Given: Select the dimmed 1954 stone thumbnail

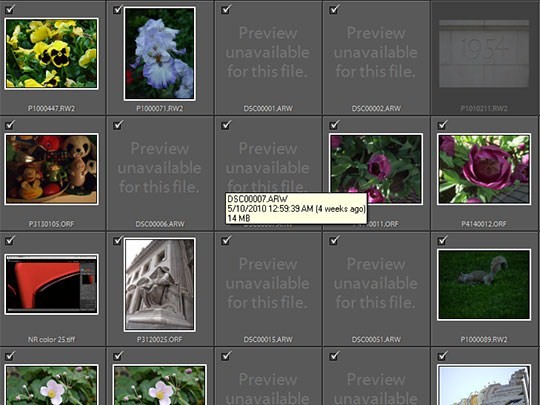Looking at the screenshot, I should coord(484,54).
